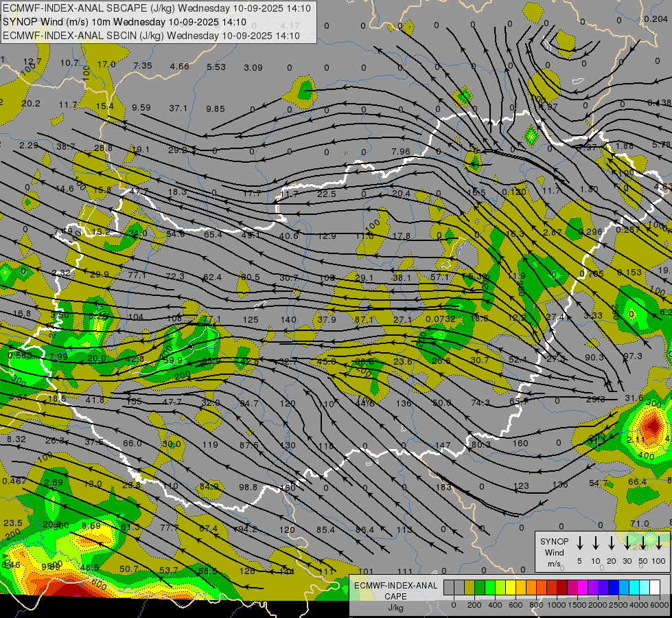Click the 50 m/s wind arrow in legend
Viewport: 672px width, 618px height.
coord(643,542)
